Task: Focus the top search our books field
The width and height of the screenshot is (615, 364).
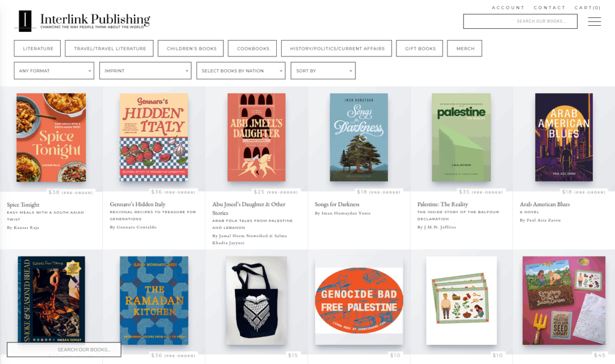Action: 520,21
